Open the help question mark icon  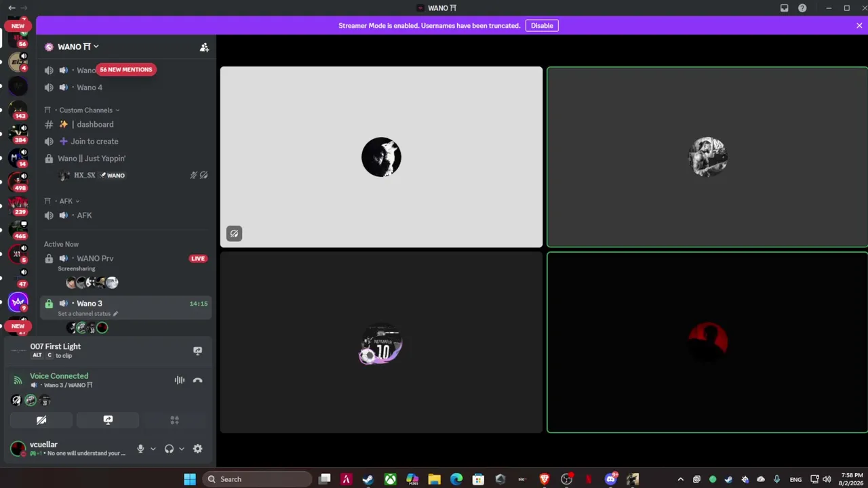point(802,8)
